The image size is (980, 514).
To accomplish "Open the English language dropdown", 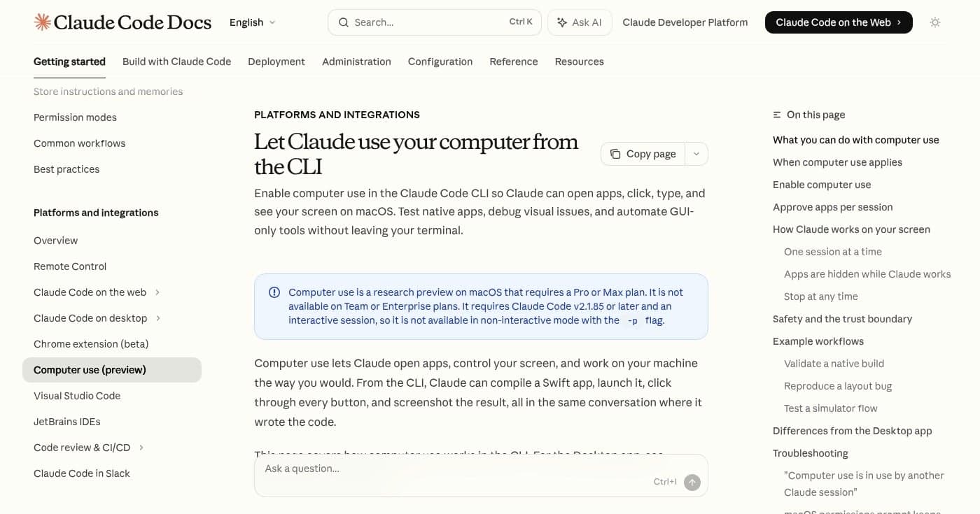I will pos(251,22).
